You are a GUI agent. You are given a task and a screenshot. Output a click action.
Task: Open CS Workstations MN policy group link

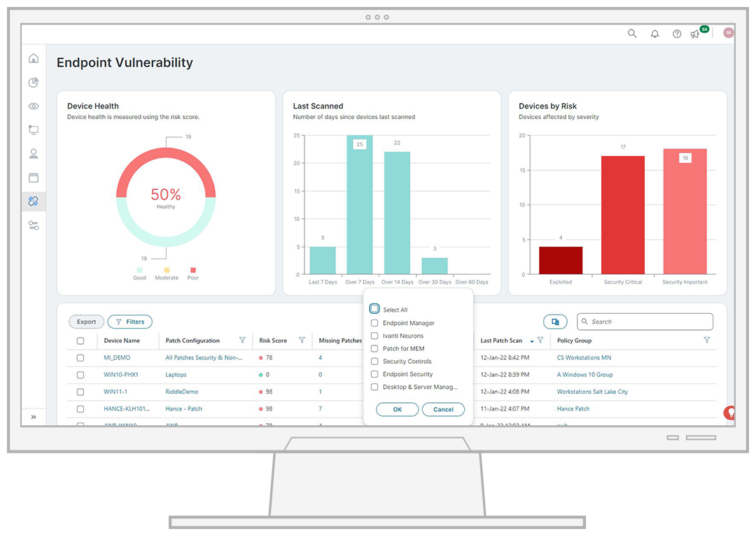[584, 357]
